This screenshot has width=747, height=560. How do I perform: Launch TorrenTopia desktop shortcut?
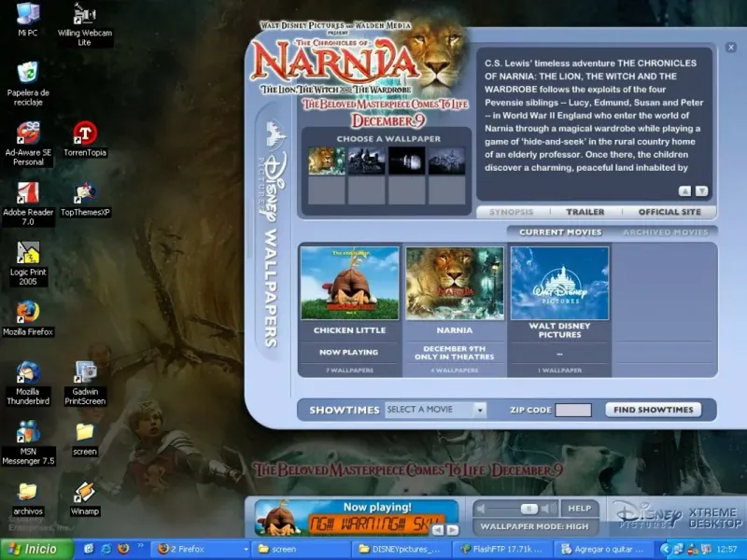[x=85, y=139]
